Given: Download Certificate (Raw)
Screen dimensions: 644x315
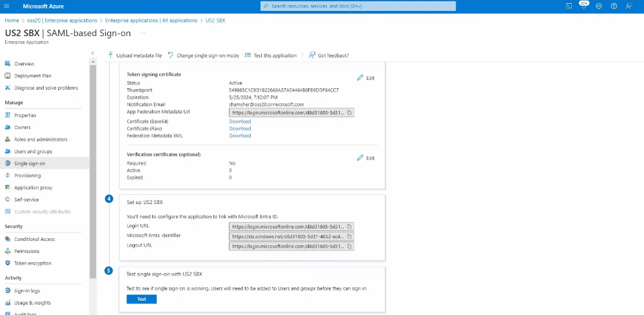Looking at the screenshot, I should tap(240, 128).
